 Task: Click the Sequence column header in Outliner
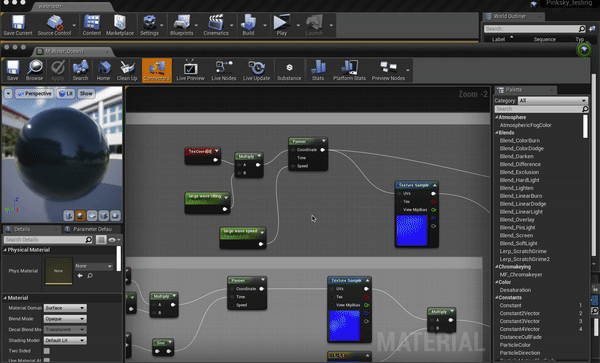click(x=545, y=39)
